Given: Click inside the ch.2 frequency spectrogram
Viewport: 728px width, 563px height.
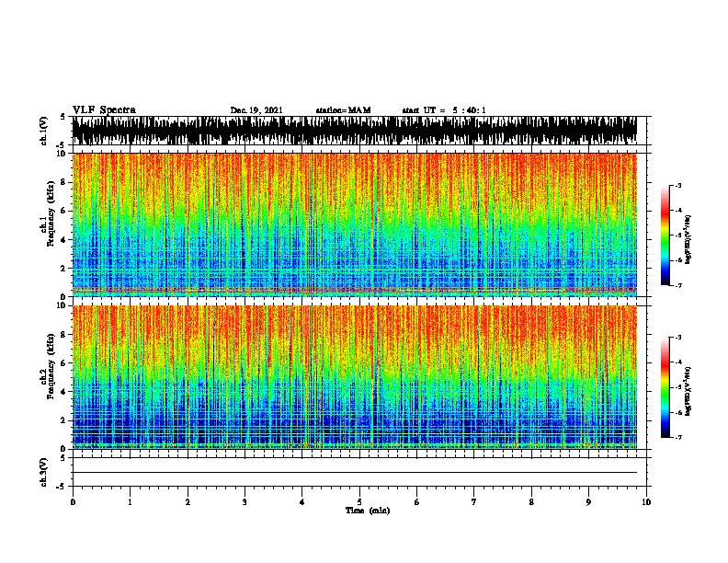Looking at the screenshot, I should pos(354,377).
